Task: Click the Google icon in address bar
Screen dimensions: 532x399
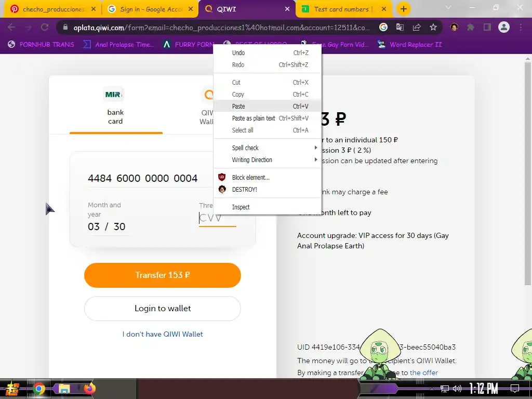Action: (x=383, y=27)
